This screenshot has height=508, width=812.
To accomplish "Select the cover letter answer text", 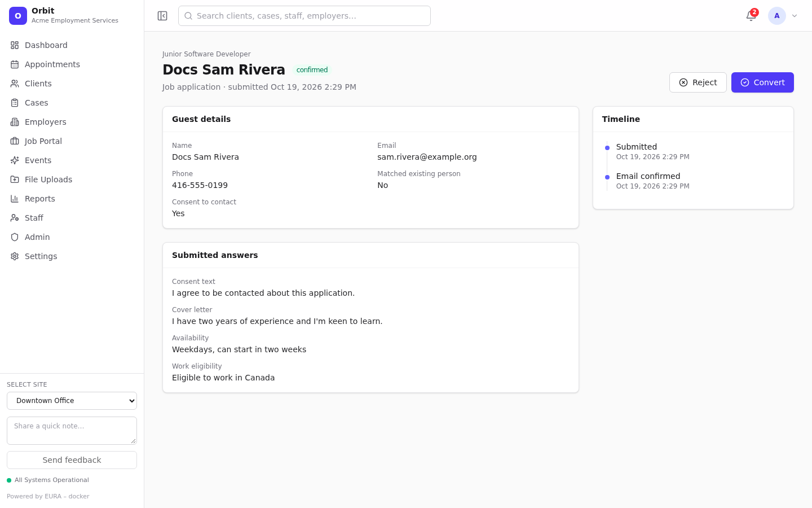I will [x=277, y=321].
